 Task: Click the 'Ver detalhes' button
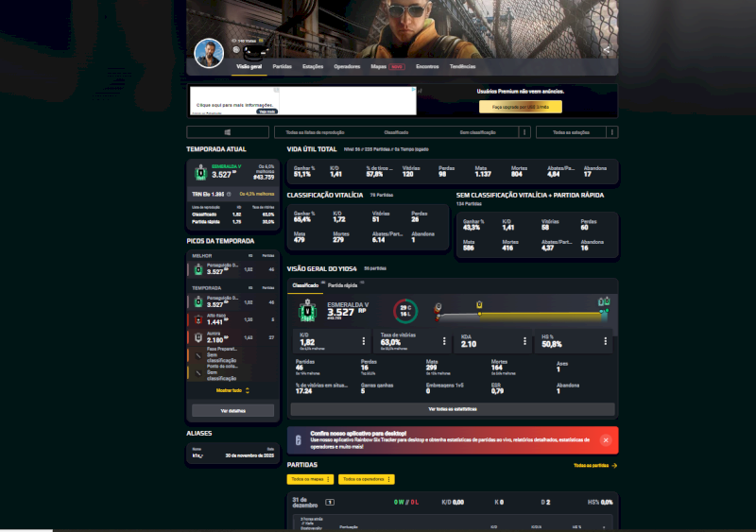click(x=232, y=410)
